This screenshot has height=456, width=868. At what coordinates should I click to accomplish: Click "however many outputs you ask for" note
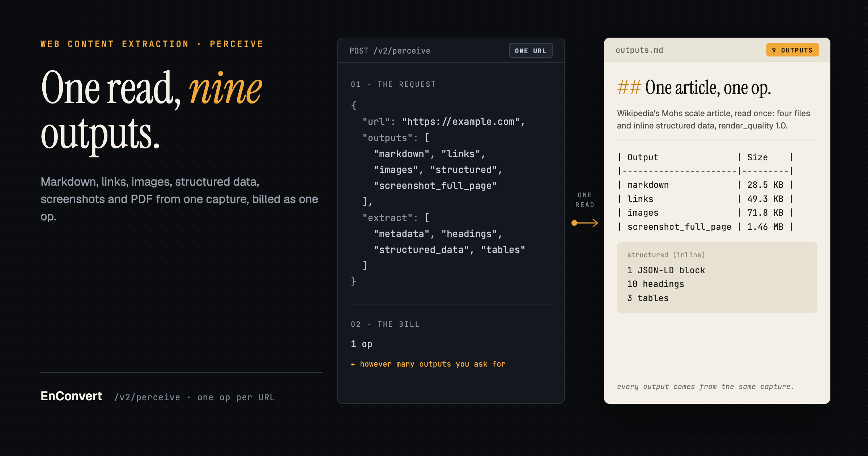pyautogui.click(x=428, y=364)
